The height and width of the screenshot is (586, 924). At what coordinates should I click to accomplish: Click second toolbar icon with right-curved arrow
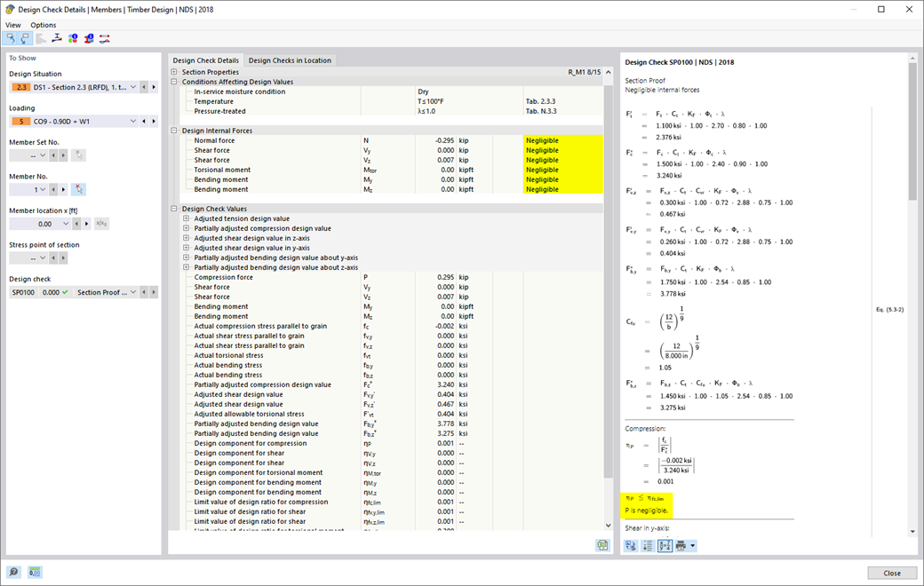pyautogui.click(x=26, y=38)
